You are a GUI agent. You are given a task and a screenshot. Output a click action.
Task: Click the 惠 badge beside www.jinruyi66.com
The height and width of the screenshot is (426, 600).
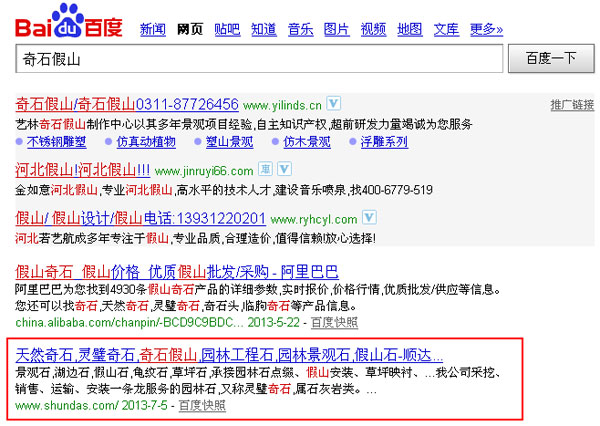pyautogui.click(x=265, y=169)
